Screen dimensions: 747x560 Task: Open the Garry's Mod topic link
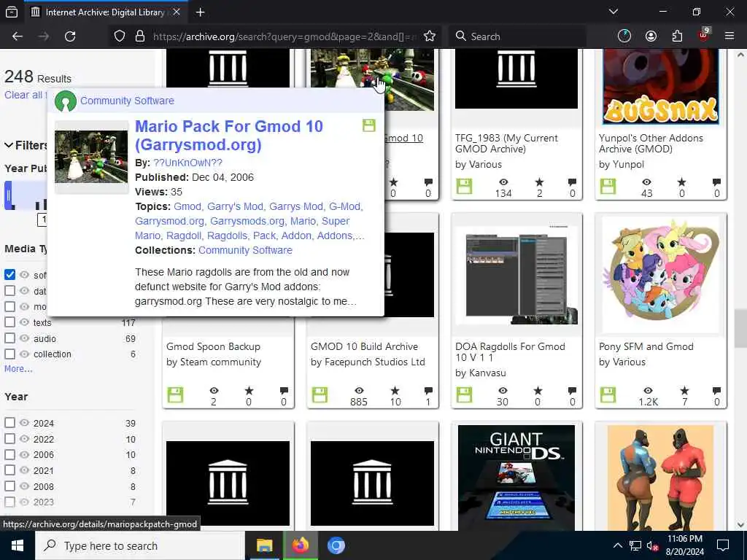(236, 206)
